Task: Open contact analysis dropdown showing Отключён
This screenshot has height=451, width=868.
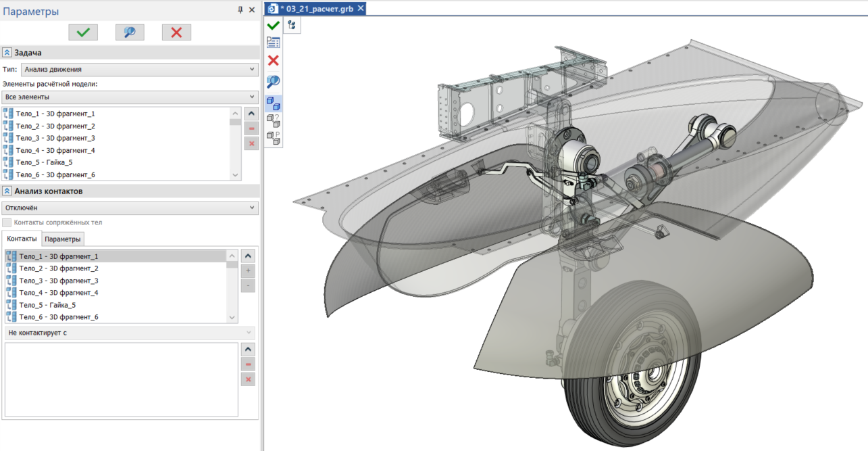Action: [130, 208]
